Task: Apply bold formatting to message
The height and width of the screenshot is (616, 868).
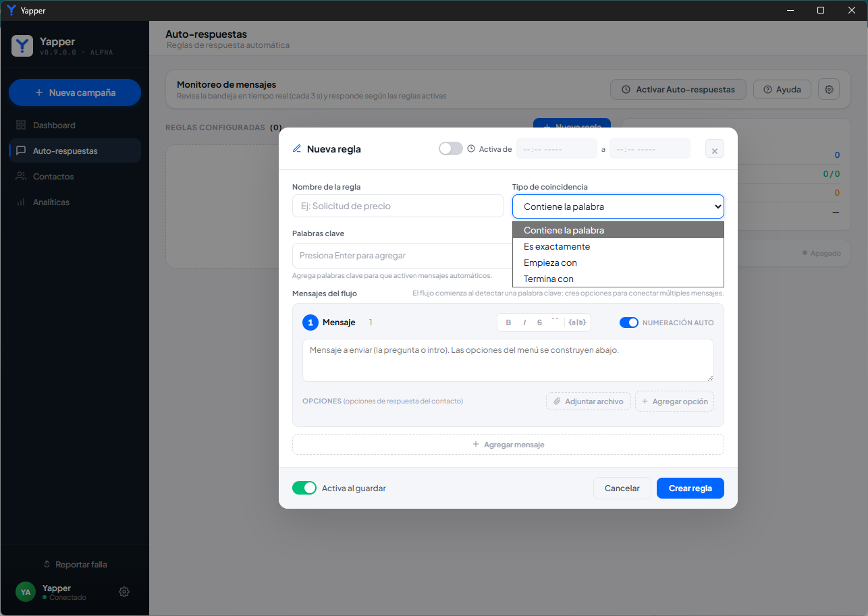Action: [509, 323]
